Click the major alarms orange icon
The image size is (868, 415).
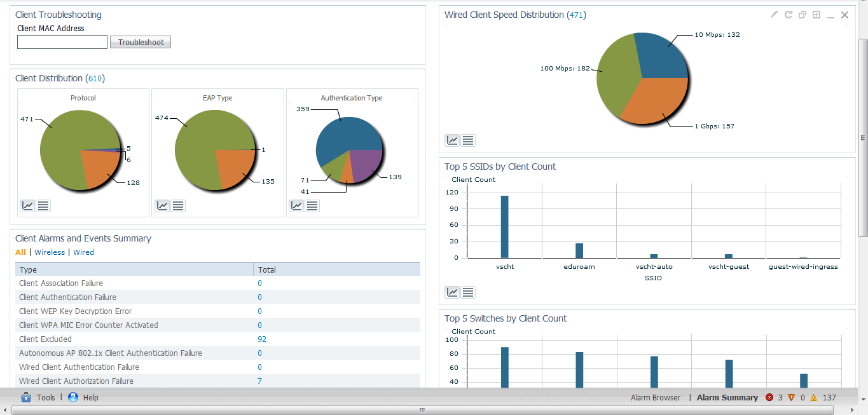click(792, 398)
